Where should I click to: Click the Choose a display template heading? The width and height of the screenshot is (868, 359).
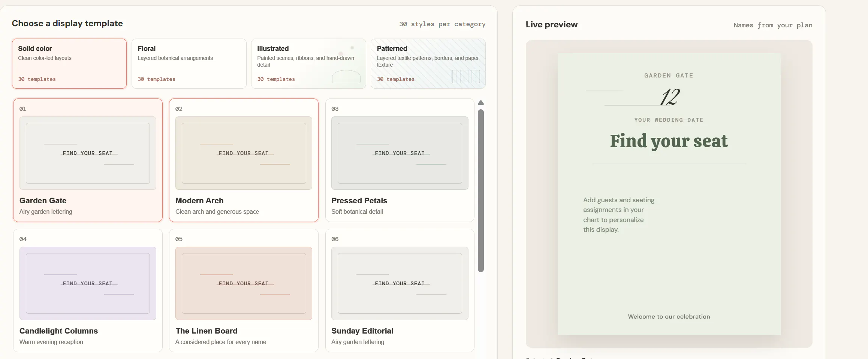[67, 23]
